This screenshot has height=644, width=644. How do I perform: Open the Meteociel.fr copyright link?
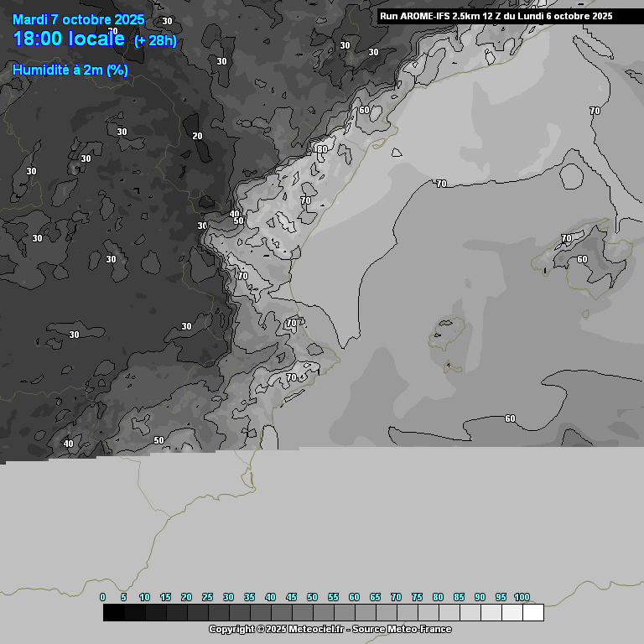(x=330, y=629)
